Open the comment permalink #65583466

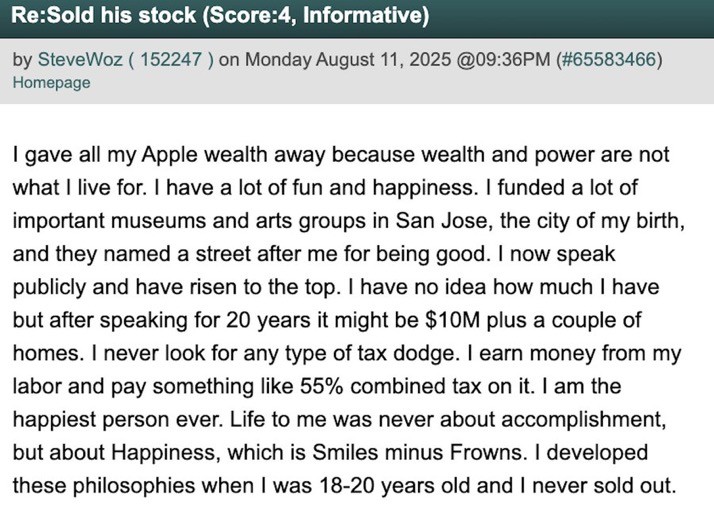[609, 60]
